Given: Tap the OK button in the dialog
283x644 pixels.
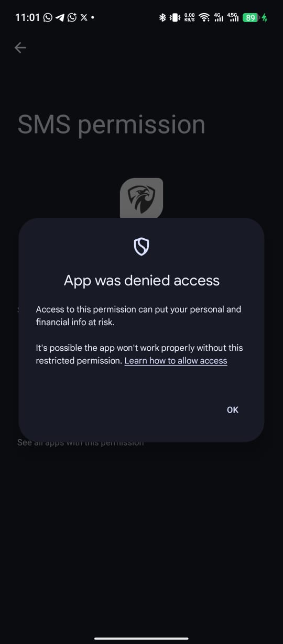Looking at the screenshot, I should coord(233,410).
